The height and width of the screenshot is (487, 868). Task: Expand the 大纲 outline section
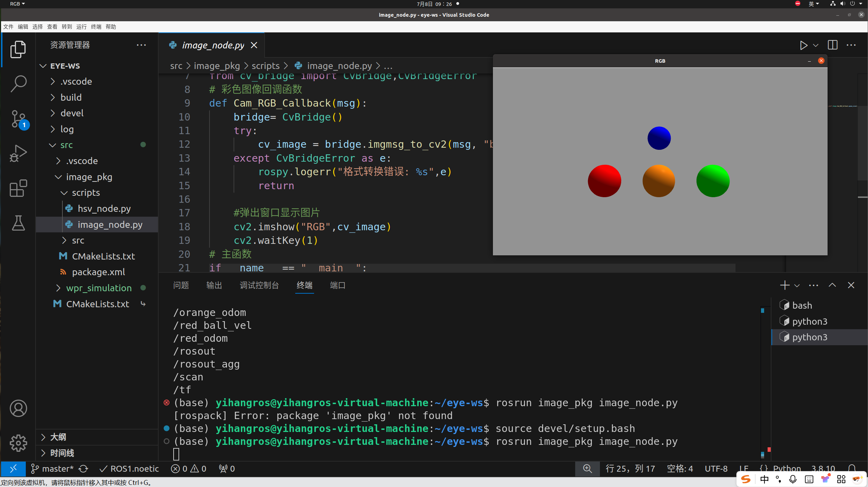click(58, 437)
